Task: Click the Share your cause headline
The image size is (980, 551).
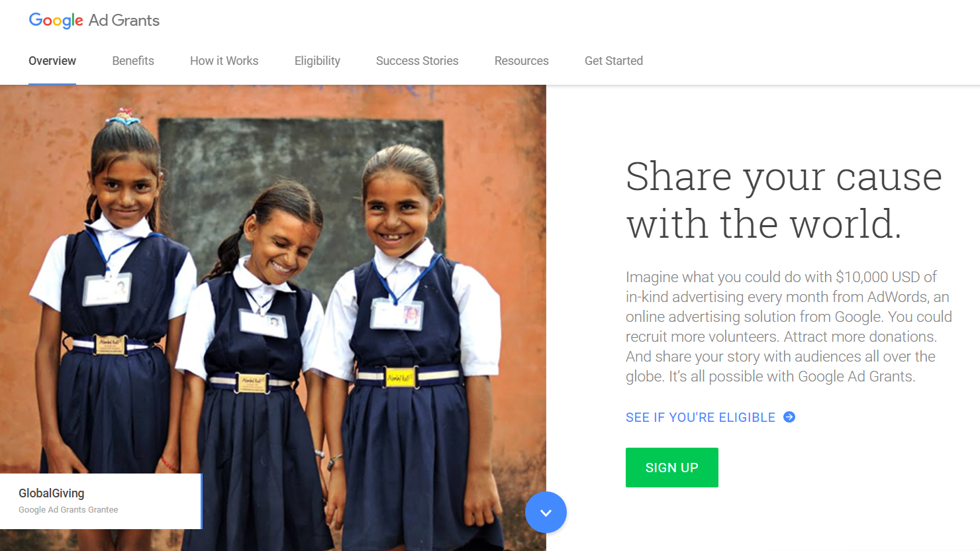Action: tap(784, 200)
